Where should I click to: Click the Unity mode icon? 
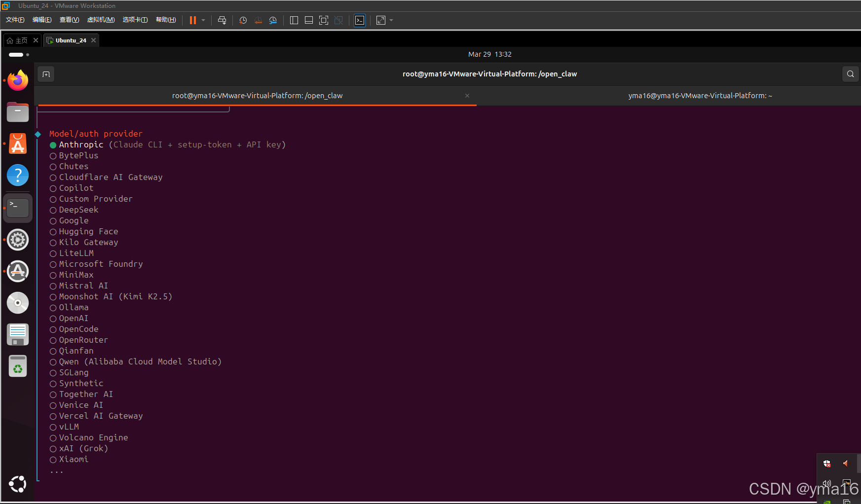pos(338,20)
